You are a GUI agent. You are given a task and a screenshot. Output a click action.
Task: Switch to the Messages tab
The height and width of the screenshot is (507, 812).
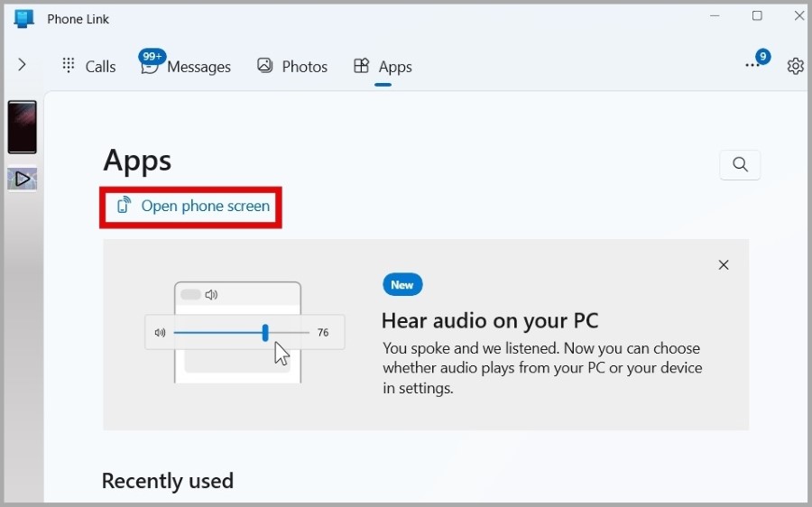click(x=185, y=66)
